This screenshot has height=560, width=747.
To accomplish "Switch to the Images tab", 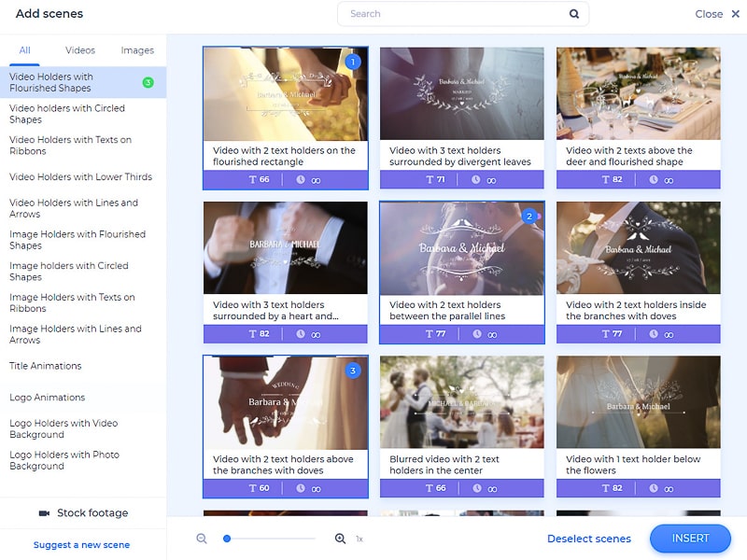I will click(x=137, y=50).
